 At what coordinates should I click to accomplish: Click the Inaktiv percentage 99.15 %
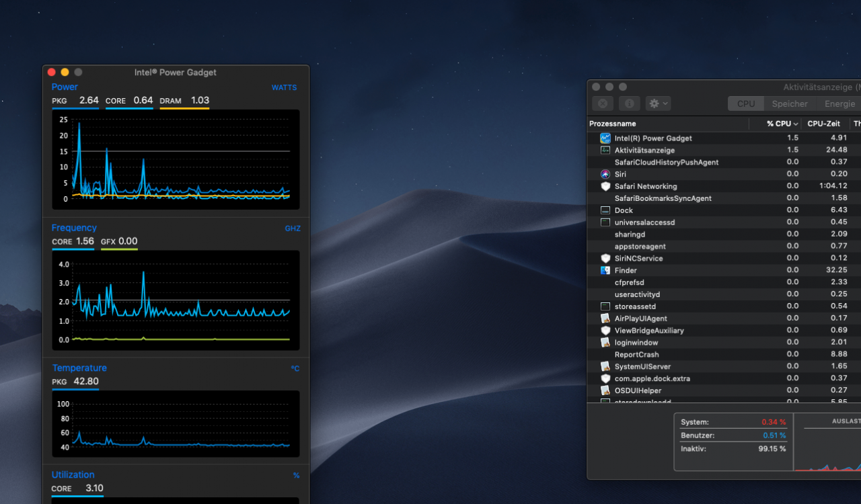click(772, 449)
